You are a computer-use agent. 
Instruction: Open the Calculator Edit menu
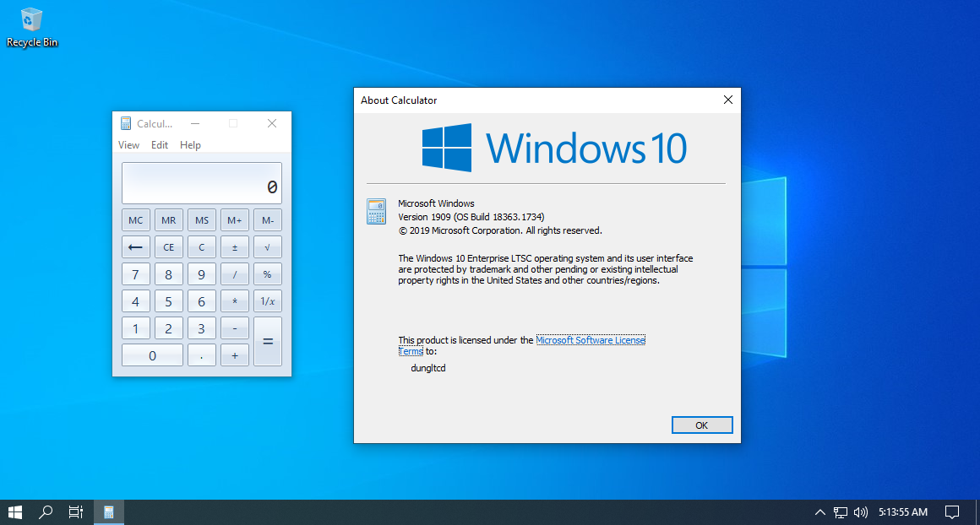160,145
